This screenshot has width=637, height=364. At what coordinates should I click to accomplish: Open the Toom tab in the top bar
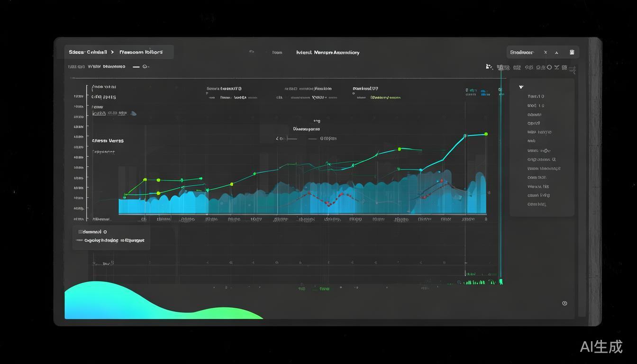[277, 53]
